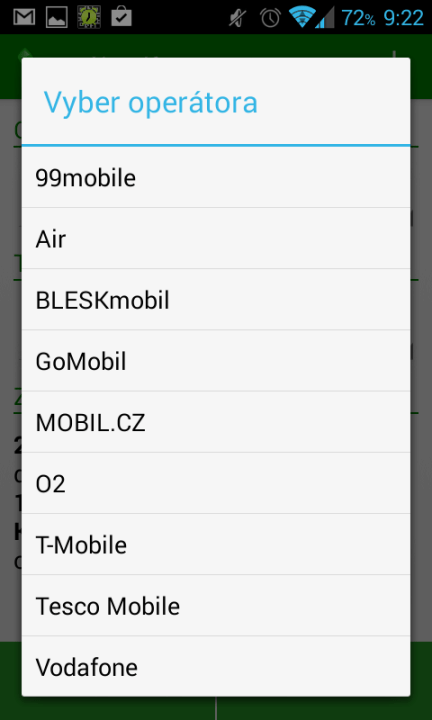Choose MOBIL.CZ operator
Viewport: 432px width, 720px height.
coord(216,422)
